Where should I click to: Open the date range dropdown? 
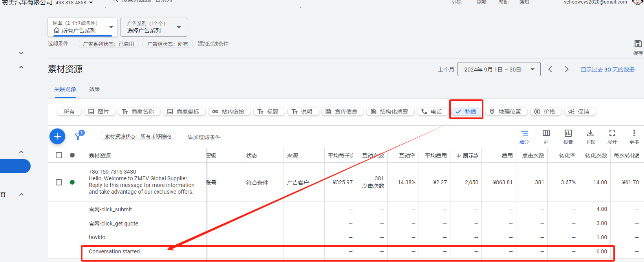pyautogui.click(x=499, y=70)
